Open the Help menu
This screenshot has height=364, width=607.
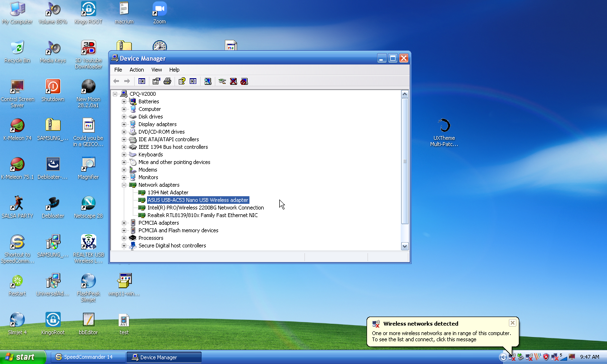(x=175, y=70)
